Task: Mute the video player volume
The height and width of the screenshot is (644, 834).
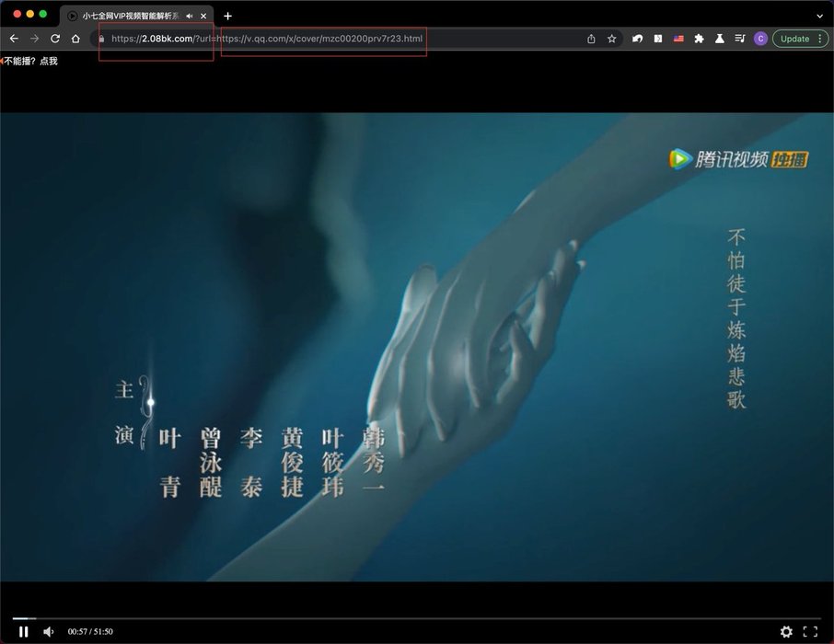Action: [x=49, y=631]
